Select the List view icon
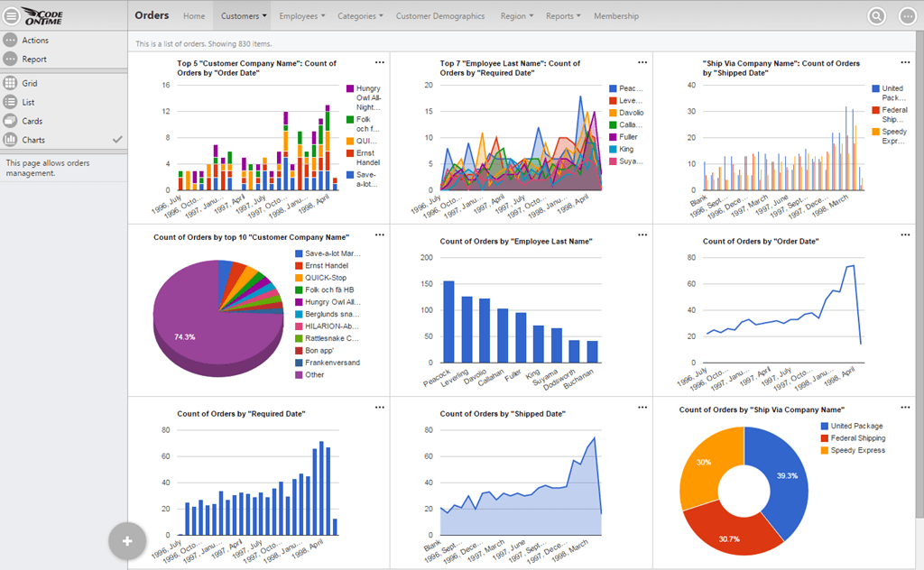The width and height of the screenshot is (924, 570). coord(31,102)
